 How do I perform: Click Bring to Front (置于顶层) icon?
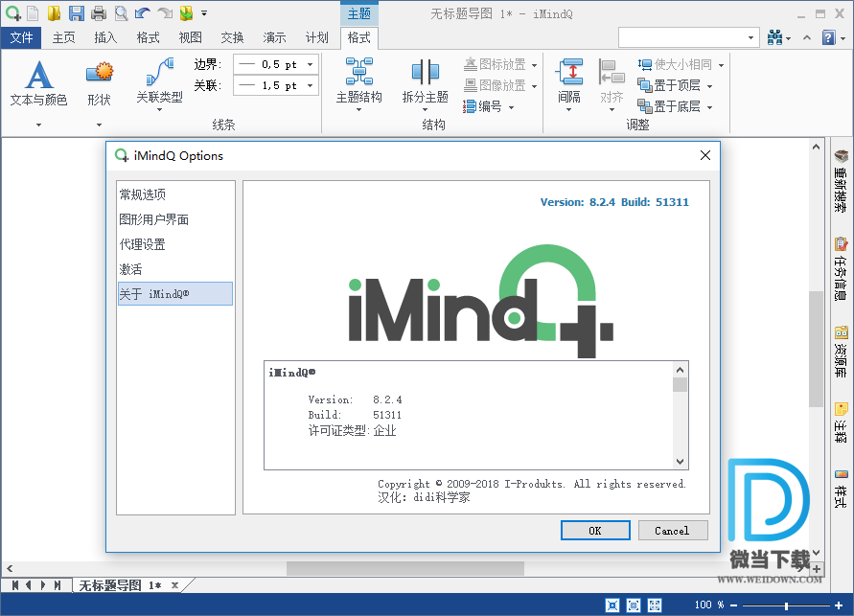645,85
